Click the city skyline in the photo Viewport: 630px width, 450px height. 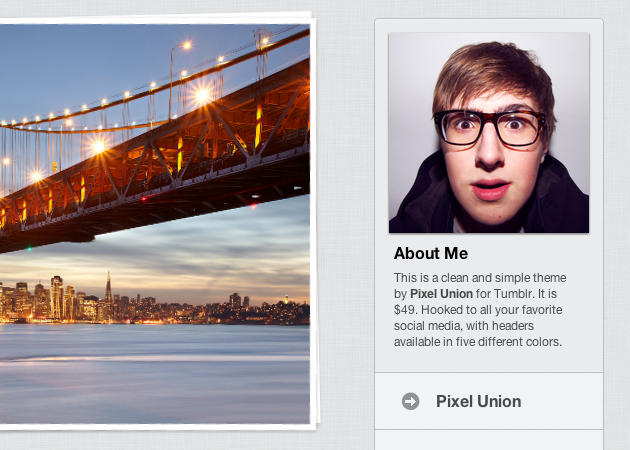click(155, 301)
